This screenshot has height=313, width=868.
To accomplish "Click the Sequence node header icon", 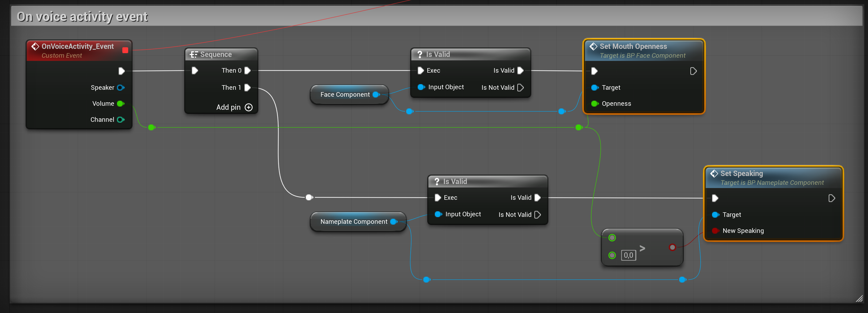I will 193,54.
